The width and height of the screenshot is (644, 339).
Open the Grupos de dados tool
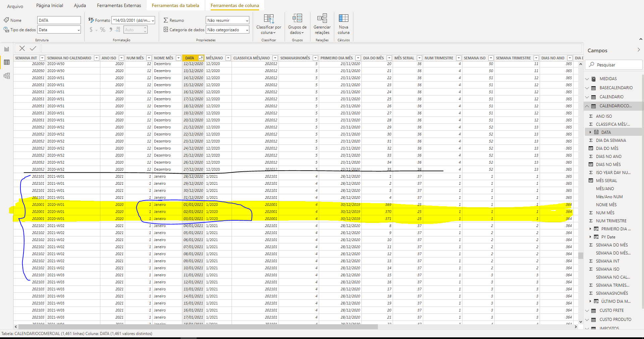coord(297,24)
